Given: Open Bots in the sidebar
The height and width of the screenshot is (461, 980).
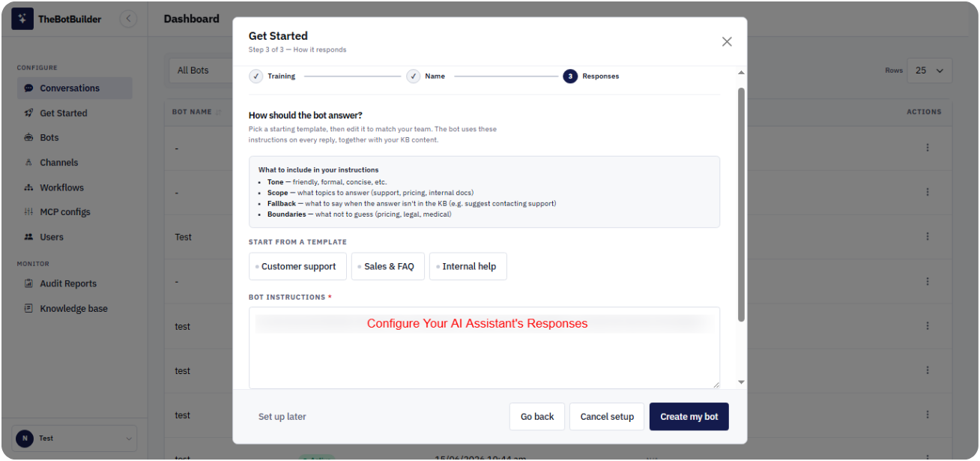Looking at the screenshot, I should click(x=75, y=138).
